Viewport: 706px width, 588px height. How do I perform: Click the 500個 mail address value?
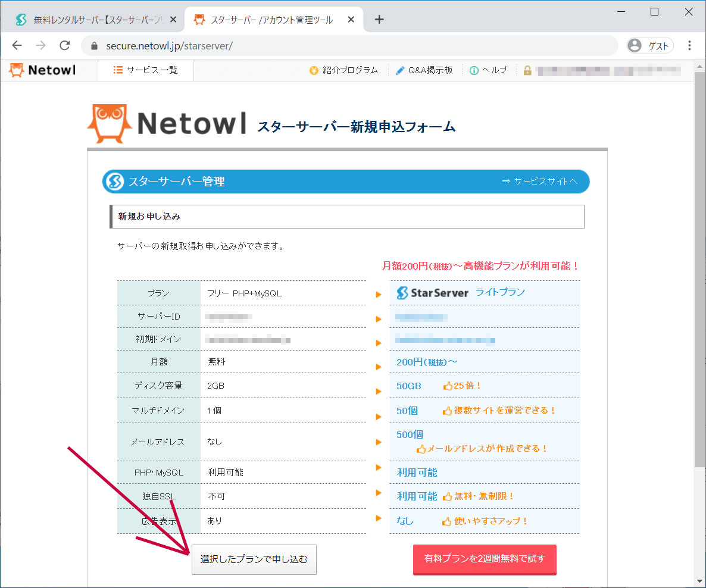[410, 434]
